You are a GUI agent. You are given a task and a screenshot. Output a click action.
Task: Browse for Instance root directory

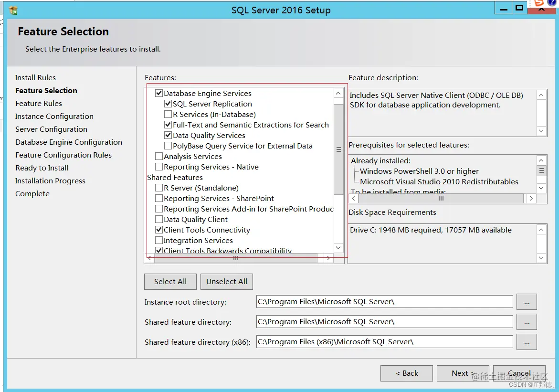527,302
